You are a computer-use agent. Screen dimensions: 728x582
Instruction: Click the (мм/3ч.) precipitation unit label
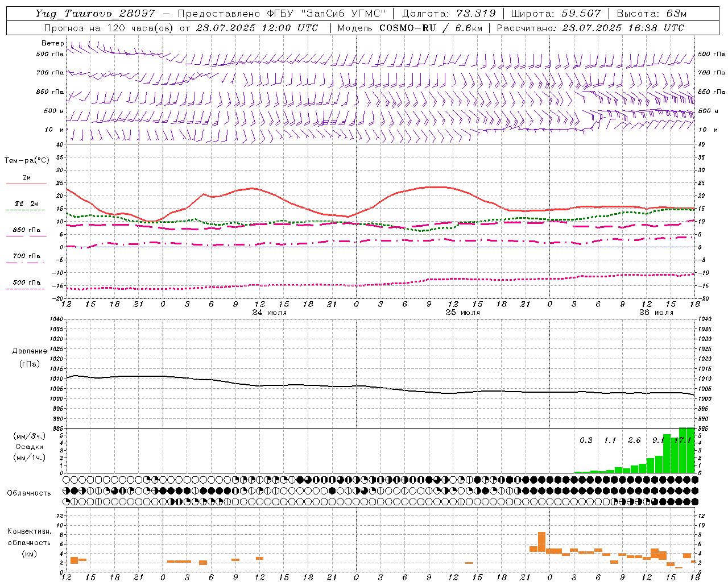[x=30, y=436]
